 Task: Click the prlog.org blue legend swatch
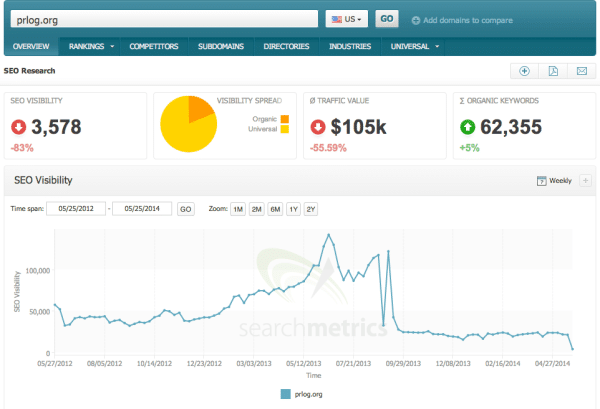(x=285, y=394)
